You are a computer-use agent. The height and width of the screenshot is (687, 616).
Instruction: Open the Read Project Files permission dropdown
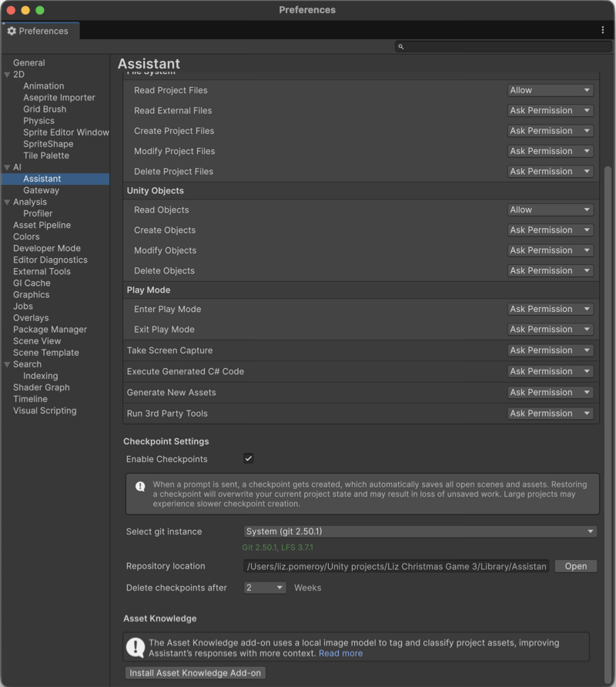coord(551,89)
